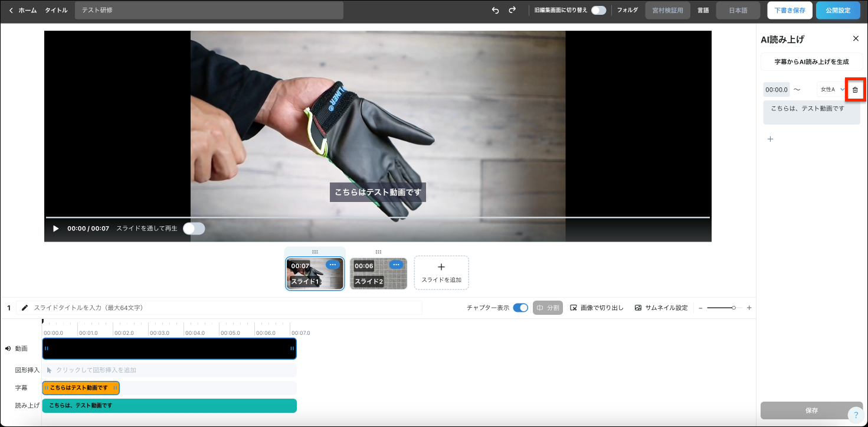This screenshot has height=427, width=868.
Task: Close the AI読み上げ panel
Action: [x=856, y=38]
